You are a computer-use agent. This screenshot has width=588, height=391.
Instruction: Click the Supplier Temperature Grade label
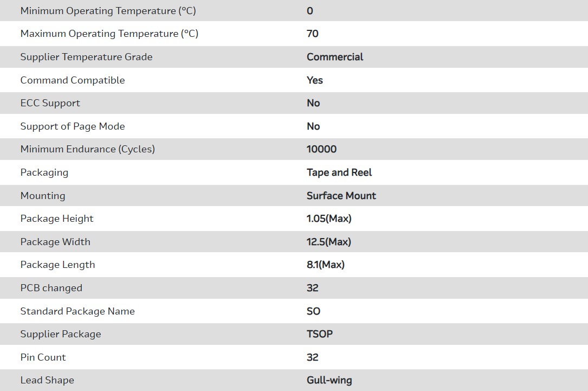(86, 57)
